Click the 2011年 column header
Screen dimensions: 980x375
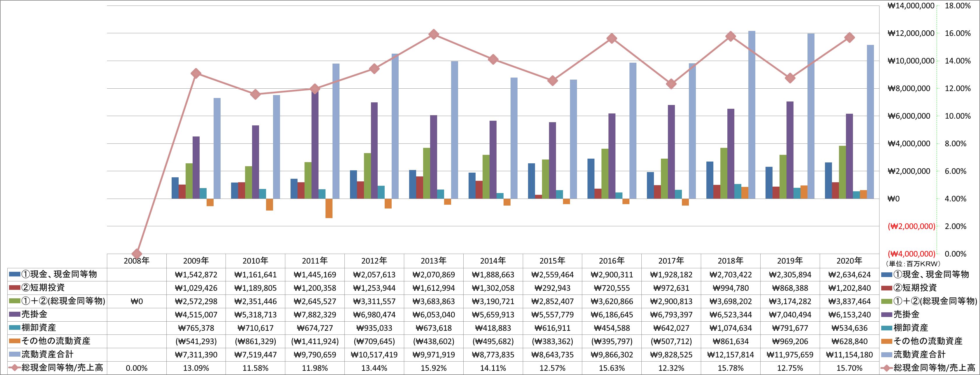[x=315, y=261]
